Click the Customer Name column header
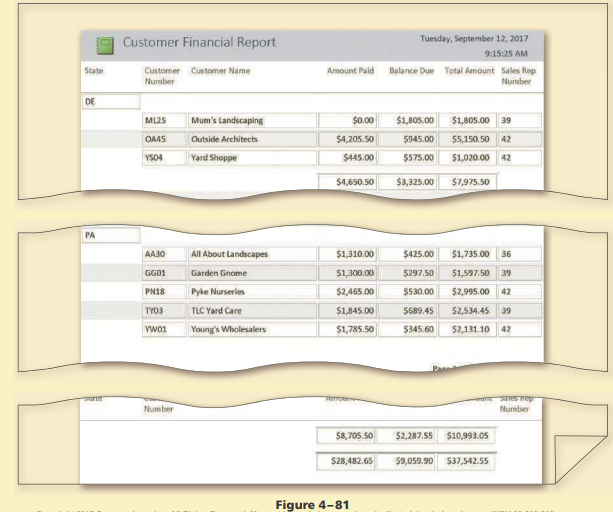 (220, 71)
